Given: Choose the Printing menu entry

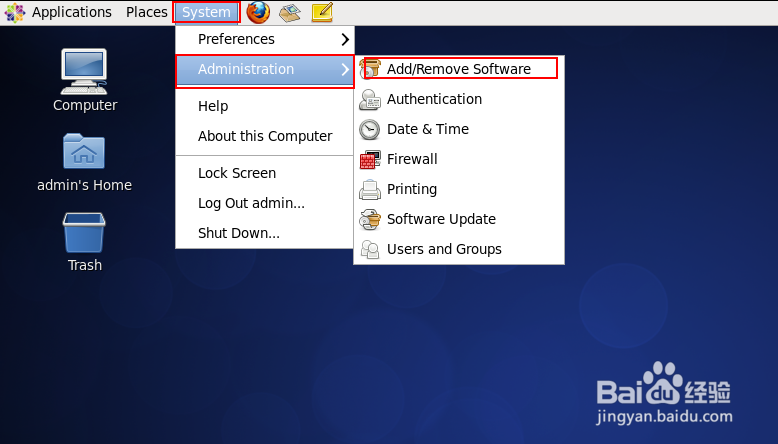Looking at the screenshot, I should 459,190.
